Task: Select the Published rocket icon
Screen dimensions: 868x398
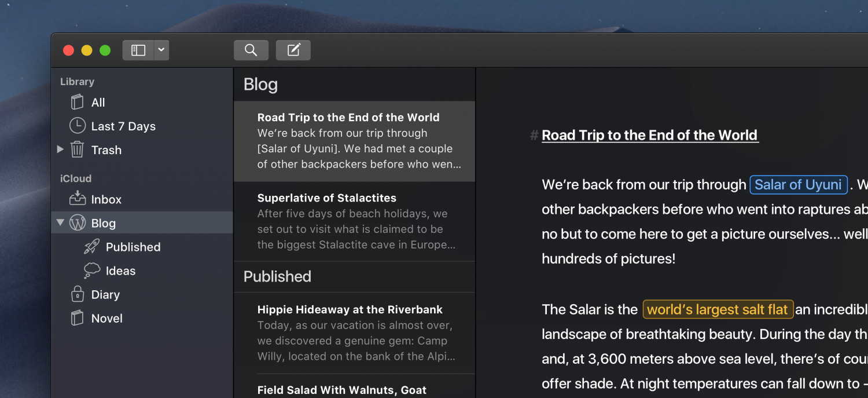Action: (x=91, y=247)
